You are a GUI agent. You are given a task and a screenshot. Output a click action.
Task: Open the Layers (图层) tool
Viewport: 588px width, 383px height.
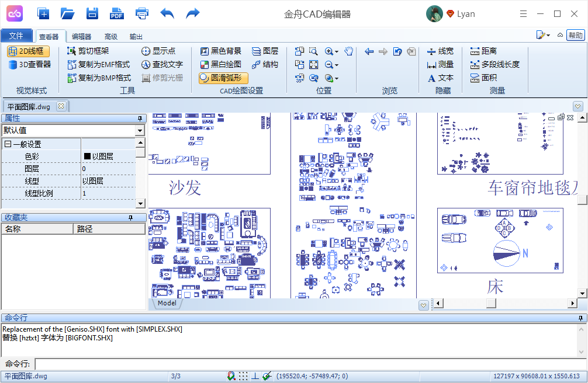coord(265,51)
